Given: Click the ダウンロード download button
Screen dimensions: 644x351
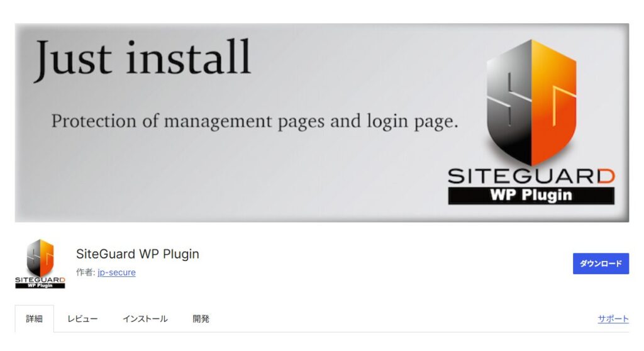Looking at the screenshot, I should click(601, 264).
